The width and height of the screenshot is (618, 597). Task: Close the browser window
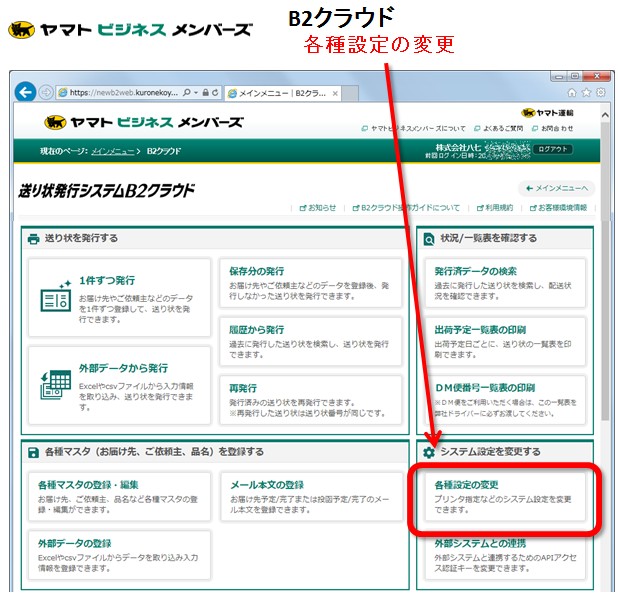[x=597, y=76]
